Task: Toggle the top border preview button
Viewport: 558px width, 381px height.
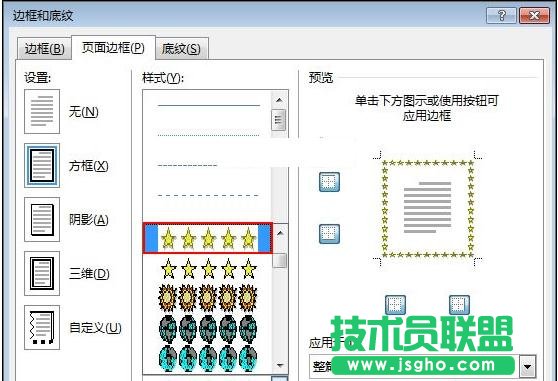Action: pos(329,182)
